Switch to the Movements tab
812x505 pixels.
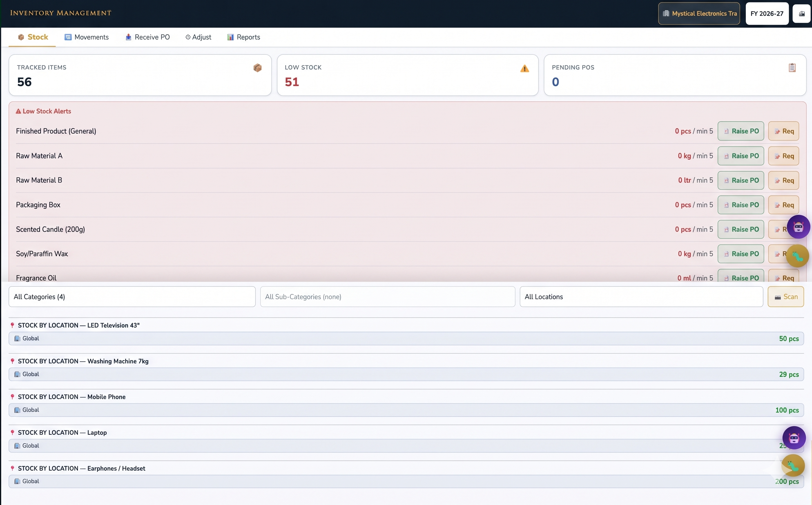[87, 37]
